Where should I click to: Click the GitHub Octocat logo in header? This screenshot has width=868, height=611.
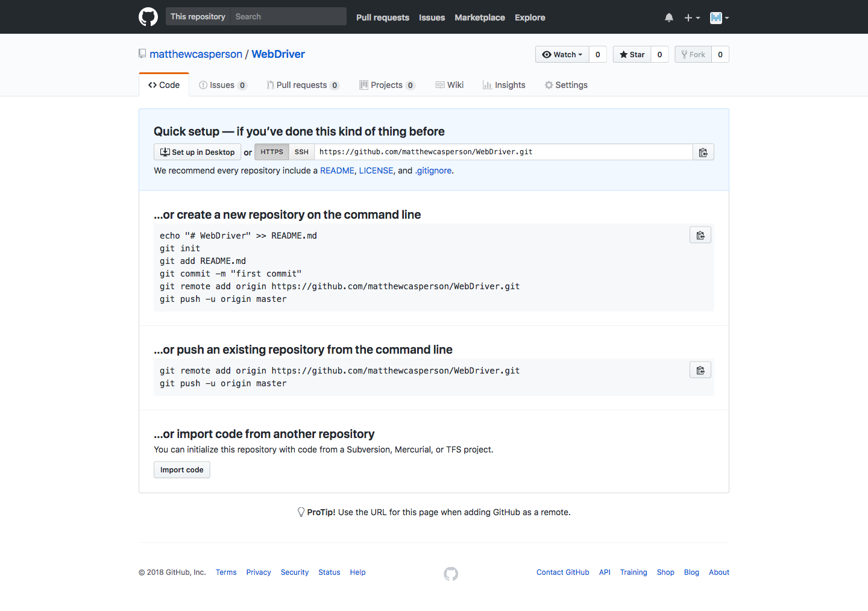[148, 17]
